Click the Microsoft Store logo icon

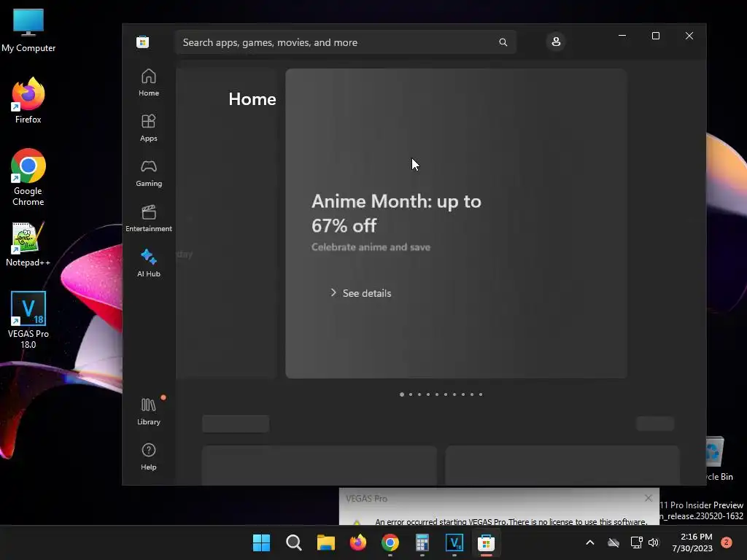coord(142,42)
